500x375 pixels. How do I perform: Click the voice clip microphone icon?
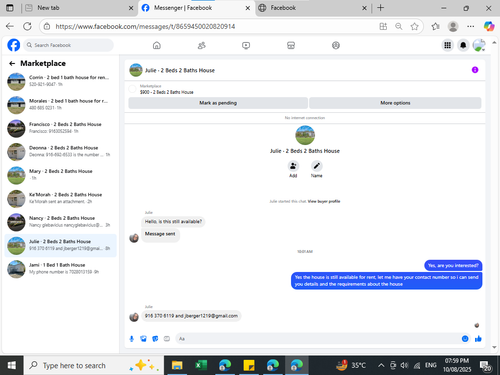[132, 339]
